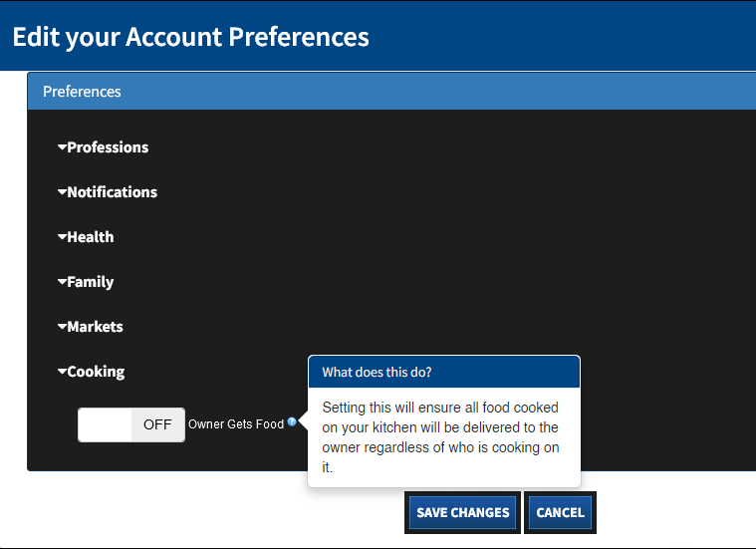Click the caret arrow beside Markets
Image resolution: width=756 pixels, height=549 pixels.
[x=62, y=327]
